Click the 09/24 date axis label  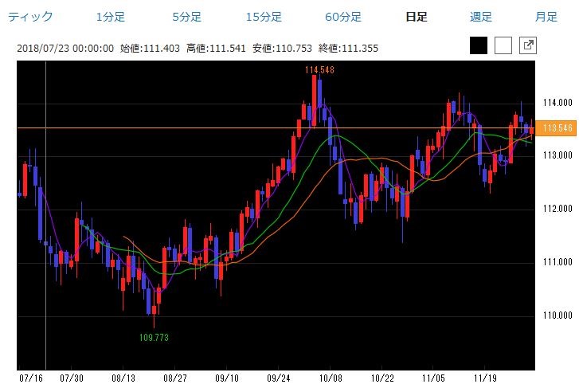pos(279,378)
